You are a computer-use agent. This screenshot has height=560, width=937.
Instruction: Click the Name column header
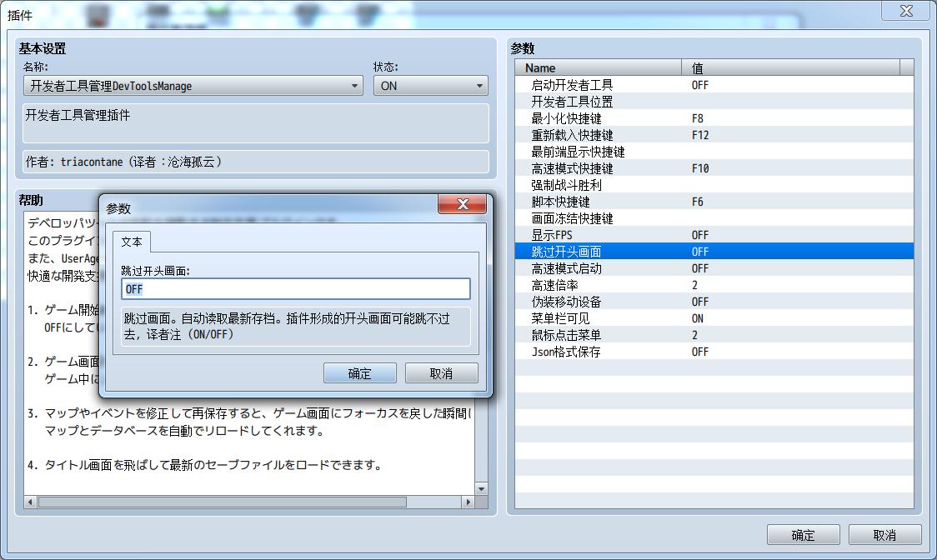click(599, 67)
